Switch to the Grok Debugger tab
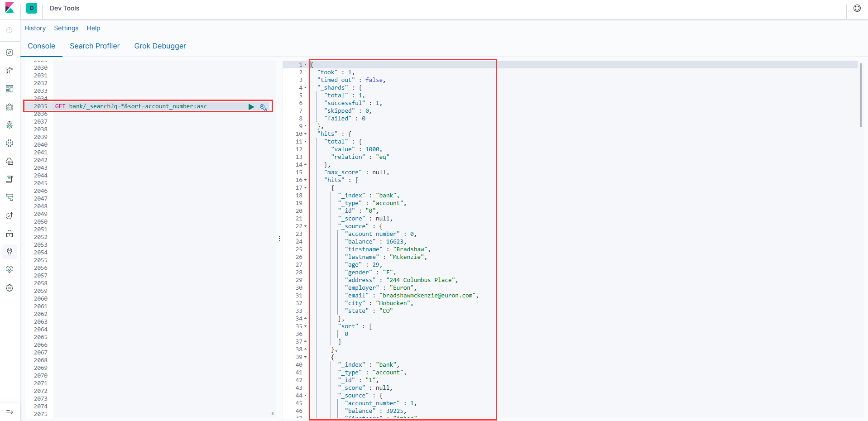 pyautogui.click(x=160, y=46)
